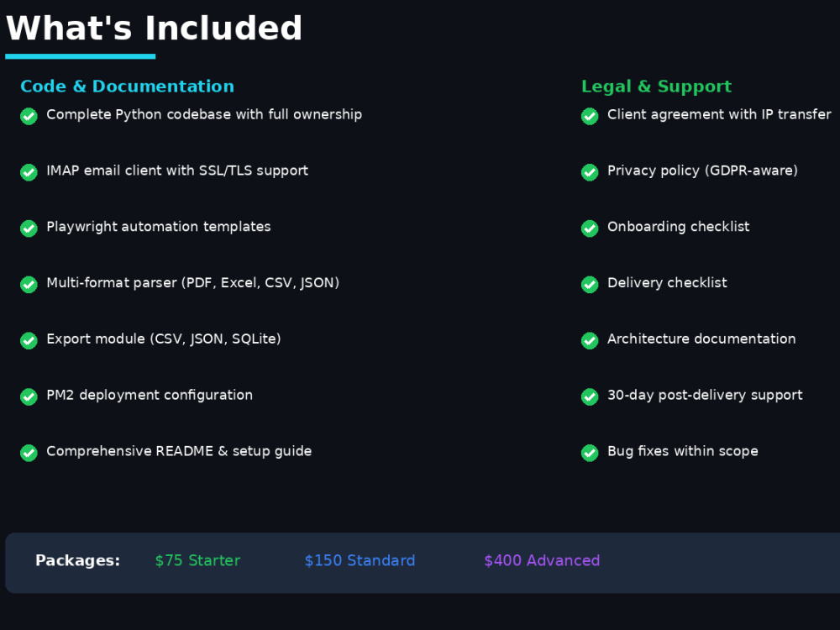Click the checkmark icon beside Multi-format parser
Screen dimensions: 840x630
pos(29,285)
